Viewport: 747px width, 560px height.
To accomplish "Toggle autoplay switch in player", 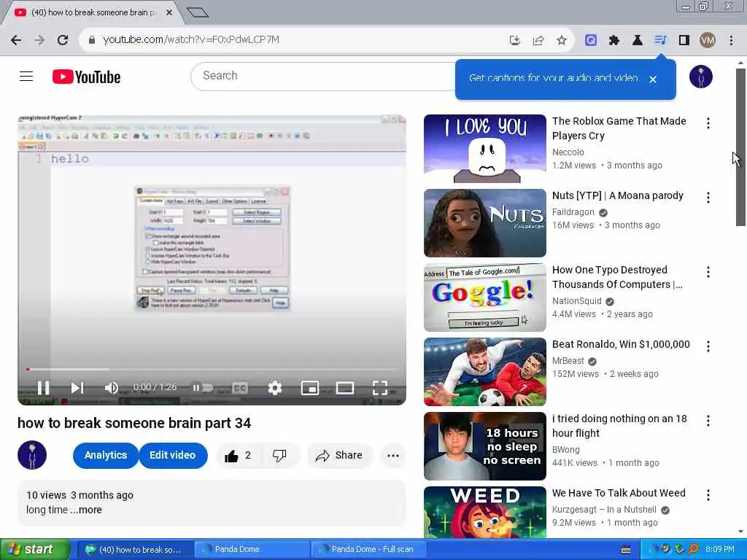I will [204, 388].
